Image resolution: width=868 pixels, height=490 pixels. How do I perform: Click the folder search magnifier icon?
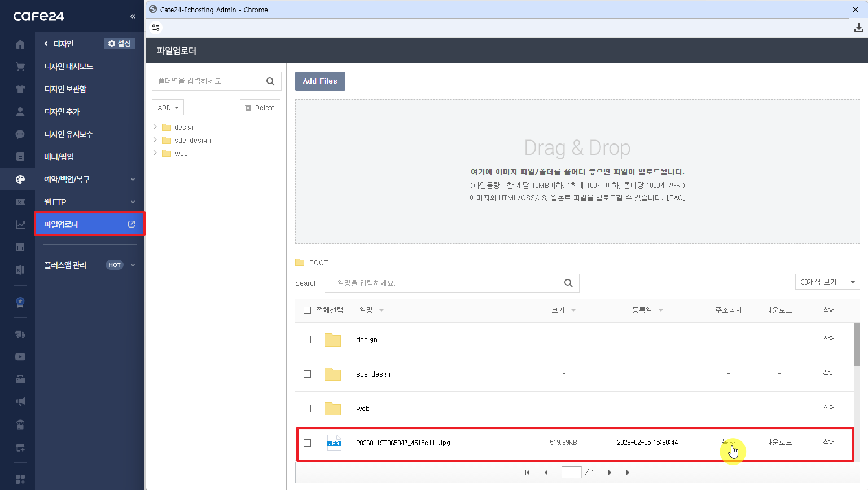click(270, 81)
